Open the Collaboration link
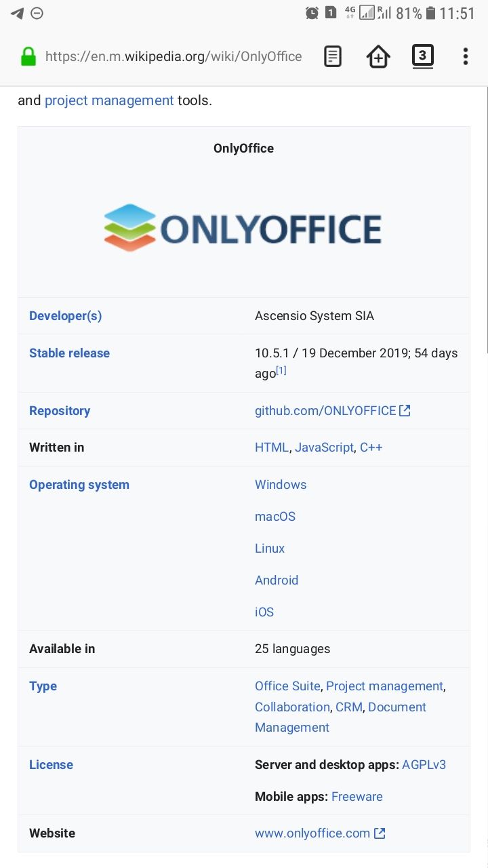 tap(292, 707)
